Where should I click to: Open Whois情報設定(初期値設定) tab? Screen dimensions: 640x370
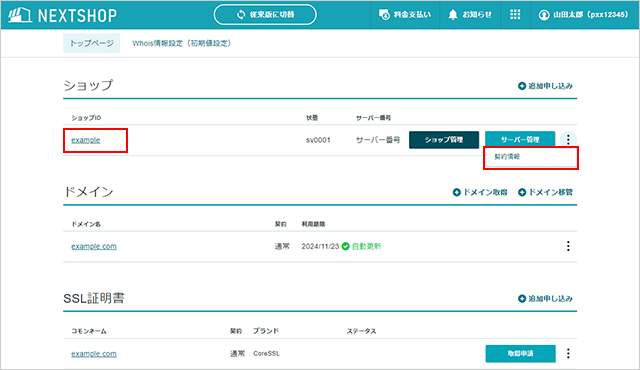click(x=182, y=43)
